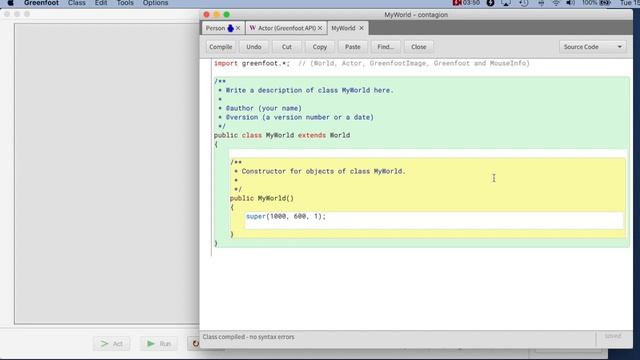Switch to the Actor (Greenfoot API) tab
This screenshot has width=640, height=360.
coord(286,28)
